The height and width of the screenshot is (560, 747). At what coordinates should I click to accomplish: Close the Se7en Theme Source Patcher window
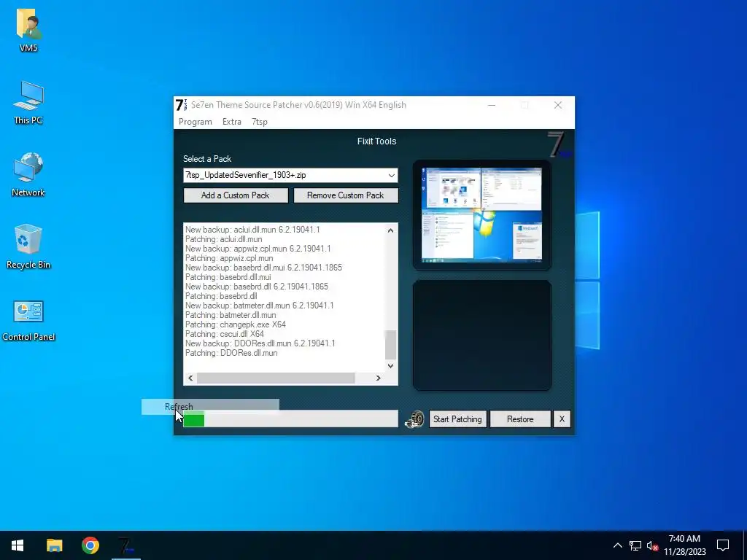pos(558,105)
